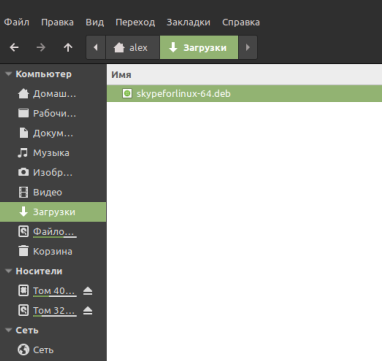Viewport: 382px width, 361px height.
Task: Go back with the left arrow
Action: [x=14, y=48]
